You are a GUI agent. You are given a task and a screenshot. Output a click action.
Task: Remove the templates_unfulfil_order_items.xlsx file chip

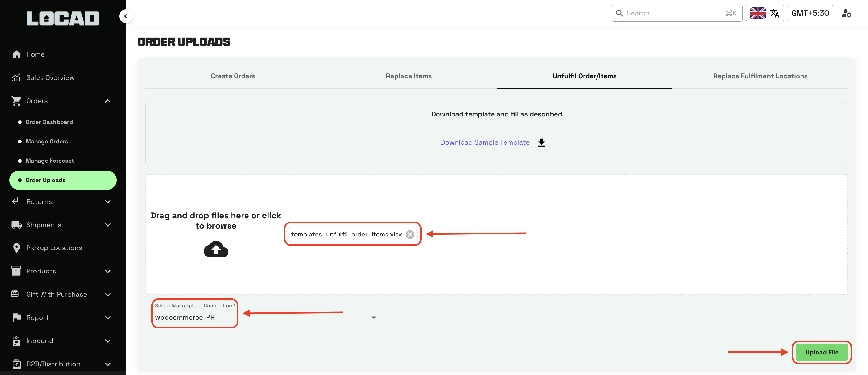pyautogui.click(x=410, y=235)
